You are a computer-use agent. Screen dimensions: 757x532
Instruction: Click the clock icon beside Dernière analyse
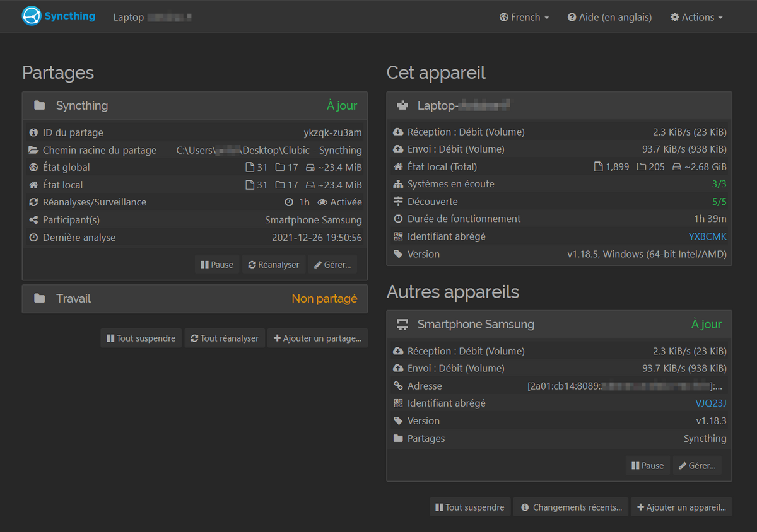(33, 238)
